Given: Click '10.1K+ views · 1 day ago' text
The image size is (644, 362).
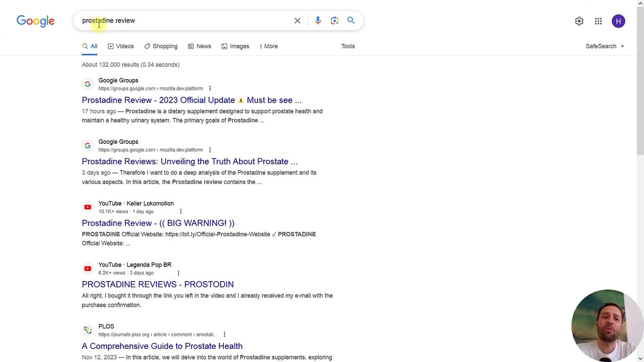Looking at the screenshot, I should pos(126,212).
